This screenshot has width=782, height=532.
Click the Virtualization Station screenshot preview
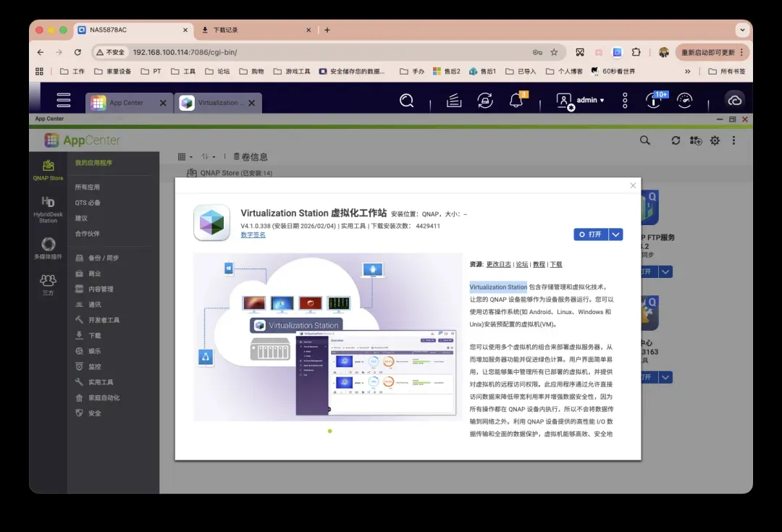coord(328,337)
